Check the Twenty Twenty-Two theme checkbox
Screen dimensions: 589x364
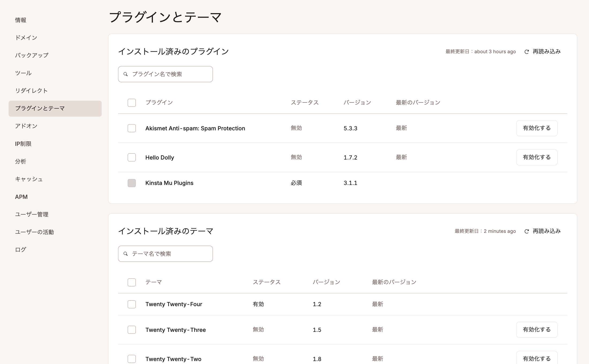(x=131, y=359)
